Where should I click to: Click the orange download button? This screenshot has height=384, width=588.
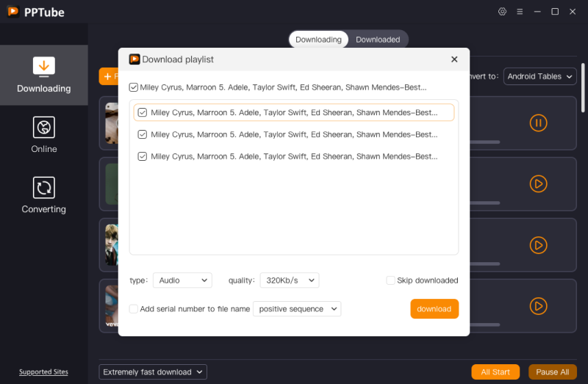point(434,308)
